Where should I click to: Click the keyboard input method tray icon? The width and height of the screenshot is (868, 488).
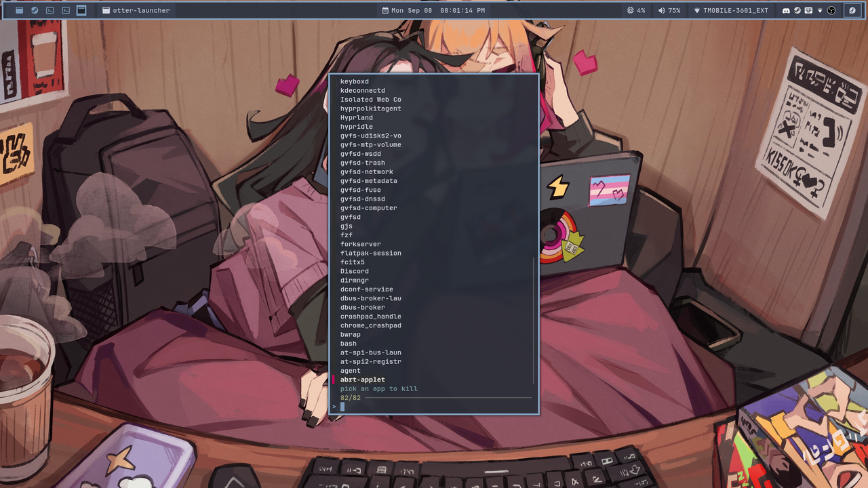808,11
